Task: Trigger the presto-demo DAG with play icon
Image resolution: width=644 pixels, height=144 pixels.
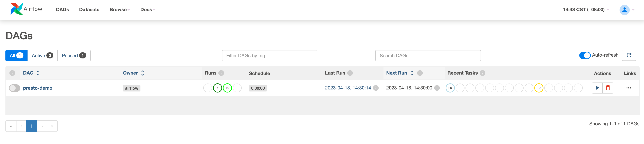Action: [597, 88]
